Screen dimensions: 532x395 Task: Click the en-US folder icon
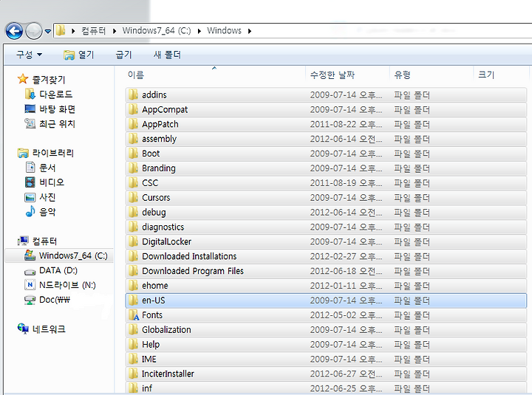pos(133,300)
